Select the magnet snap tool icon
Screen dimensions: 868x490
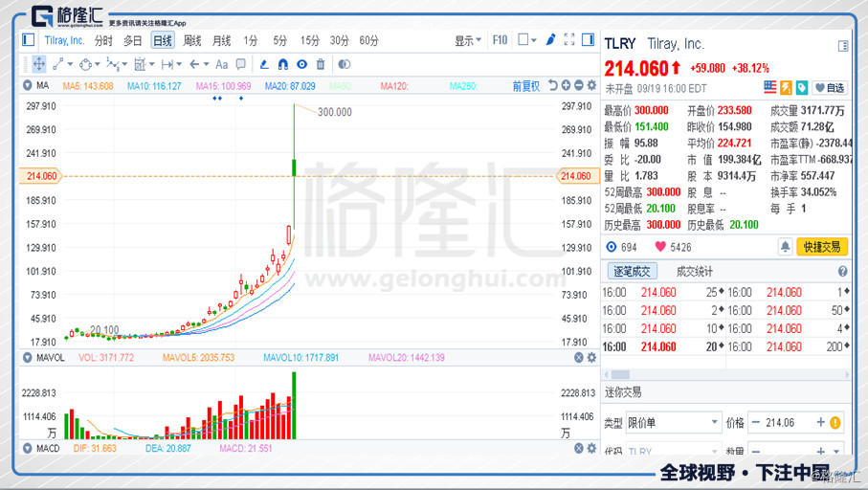(x=282, y=64)
